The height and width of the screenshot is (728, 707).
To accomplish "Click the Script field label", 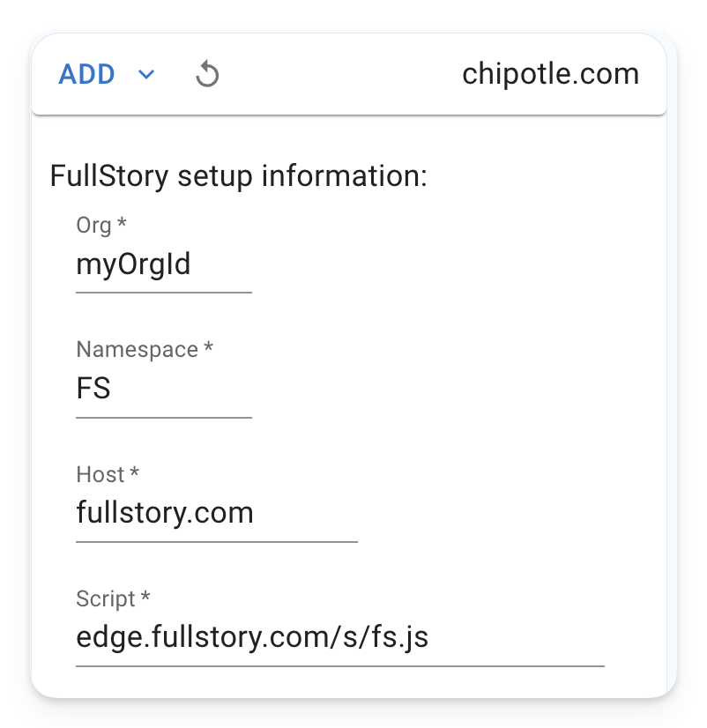I will point(106,599).
